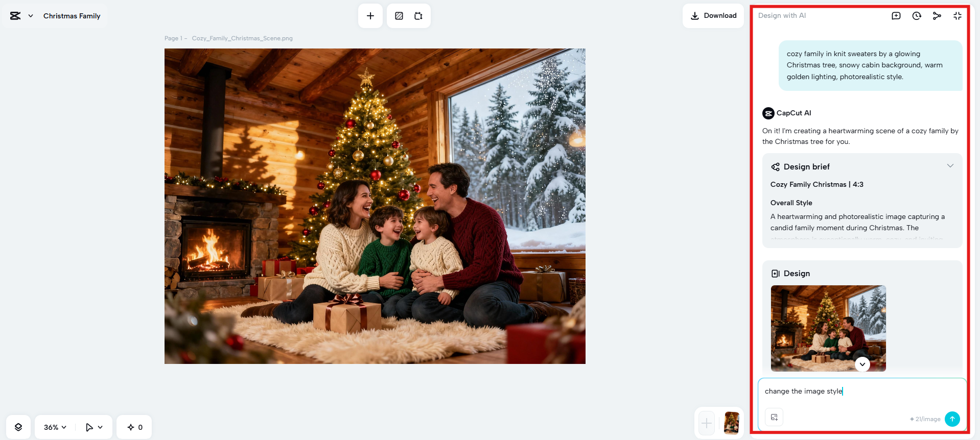
Task: Select the page thumbnail at bottom
Action: [x=732, y=423]
